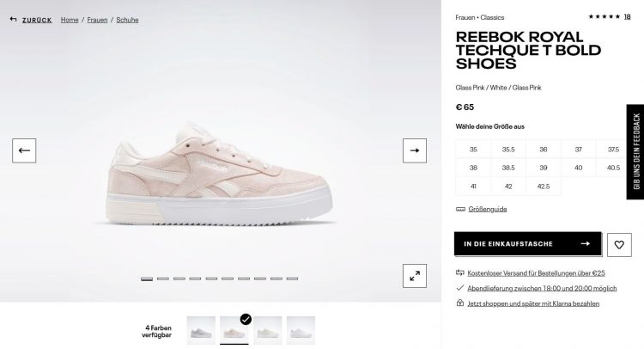Image resolution: width=644 pixels, height=349 pixels.
Task: Show the next product image arrow
Action: pyautogui.click(x=415, y=150)
